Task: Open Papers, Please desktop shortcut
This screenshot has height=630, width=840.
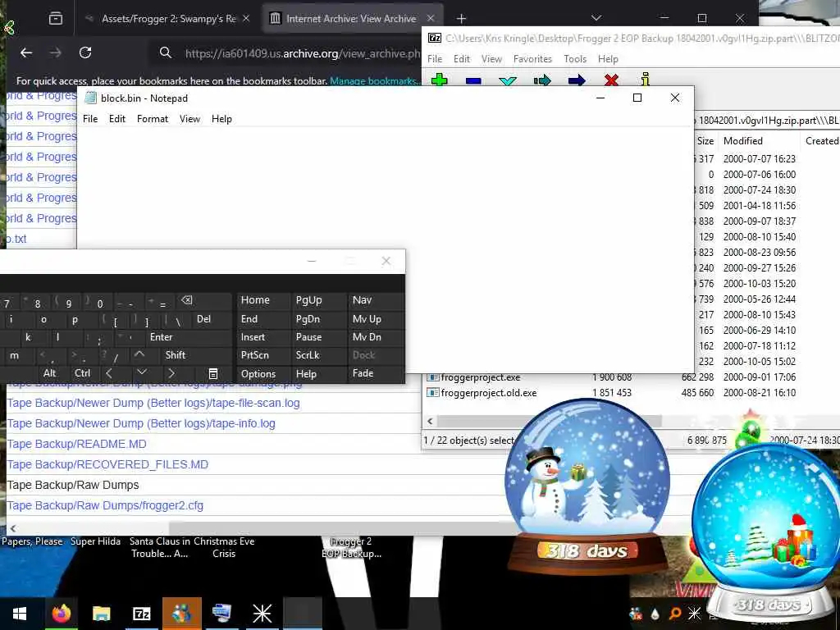Action: click(32, 541)
